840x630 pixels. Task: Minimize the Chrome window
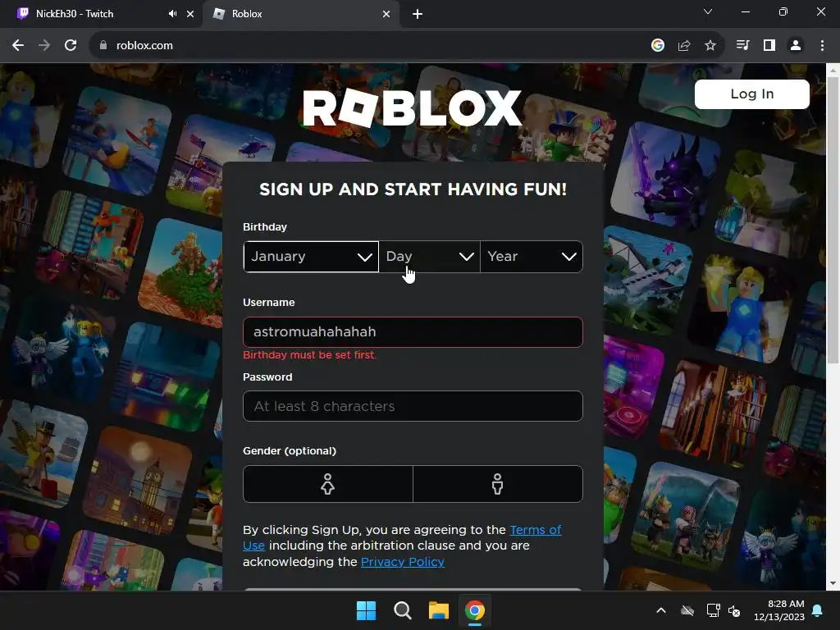(745, 11)
